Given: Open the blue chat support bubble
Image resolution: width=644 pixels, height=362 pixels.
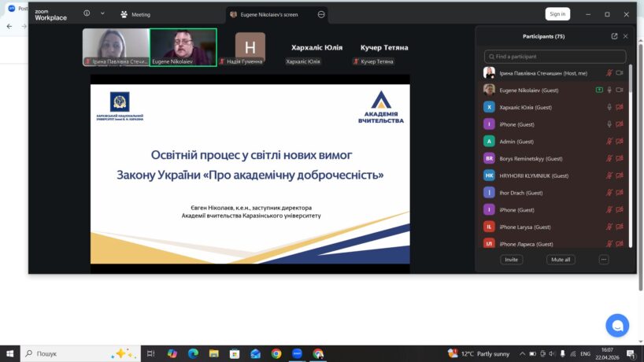Looking at the screenshot, I should tap(617, 325).
